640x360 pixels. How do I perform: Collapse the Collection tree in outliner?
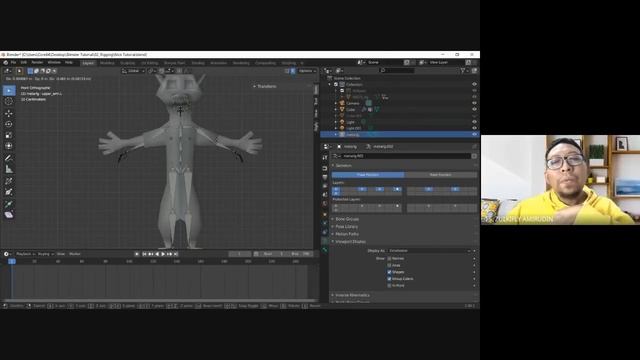pyautogui.click(x=330, y=84)
